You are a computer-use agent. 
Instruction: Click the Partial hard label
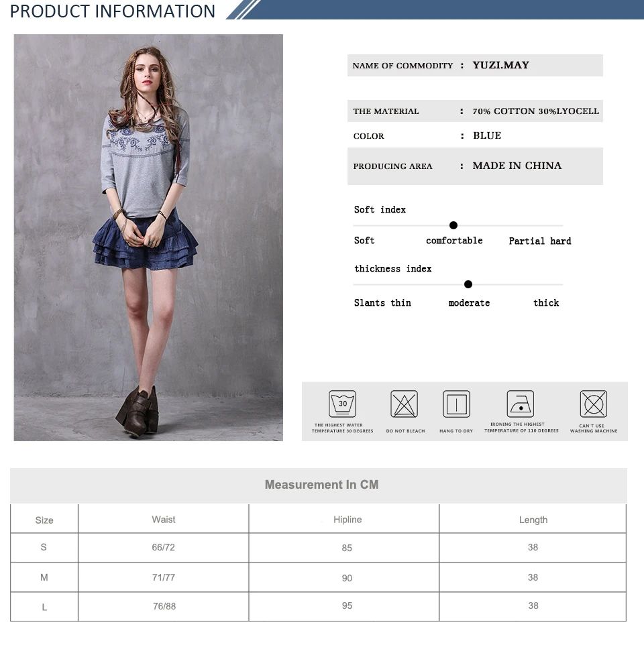[540, 241]
